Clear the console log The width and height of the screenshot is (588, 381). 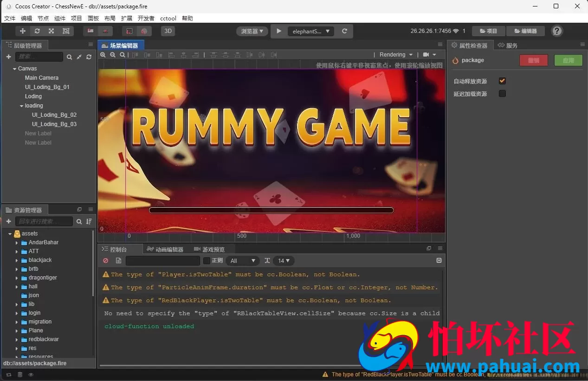pyautogui.click(x=106, y=261)
